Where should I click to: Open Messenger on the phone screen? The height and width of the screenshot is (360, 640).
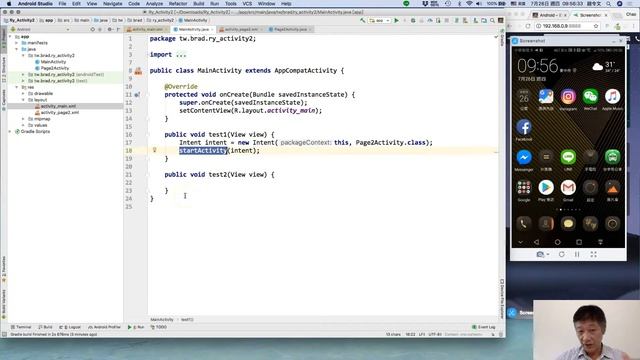pyautogui.click(x=524, y=158)
